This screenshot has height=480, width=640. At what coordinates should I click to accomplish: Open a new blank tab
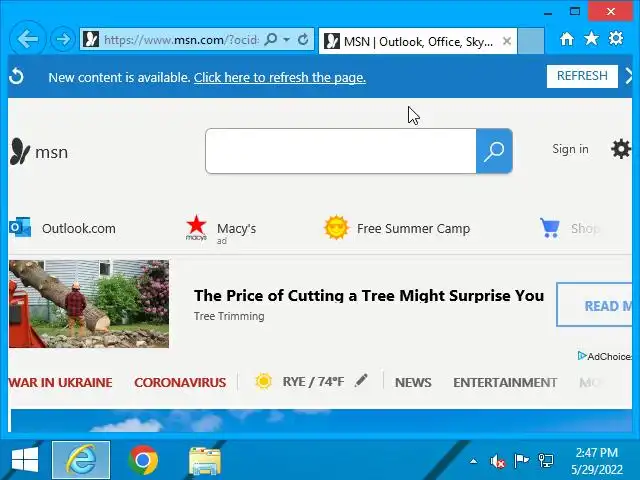pos(531,41)
